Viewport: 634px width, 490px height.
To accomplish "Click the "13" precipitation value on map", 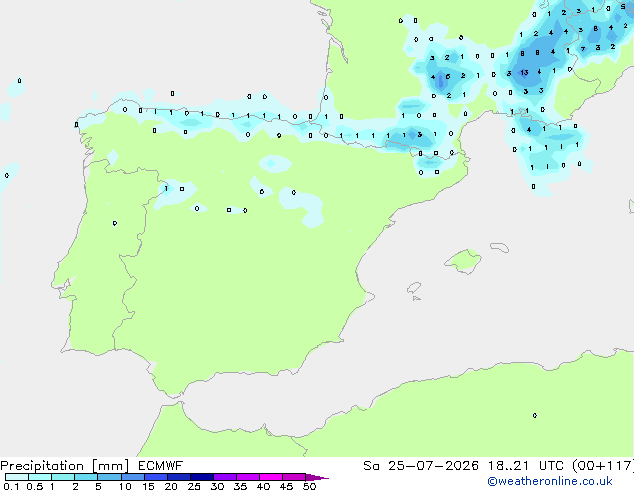I will [524, 73].
